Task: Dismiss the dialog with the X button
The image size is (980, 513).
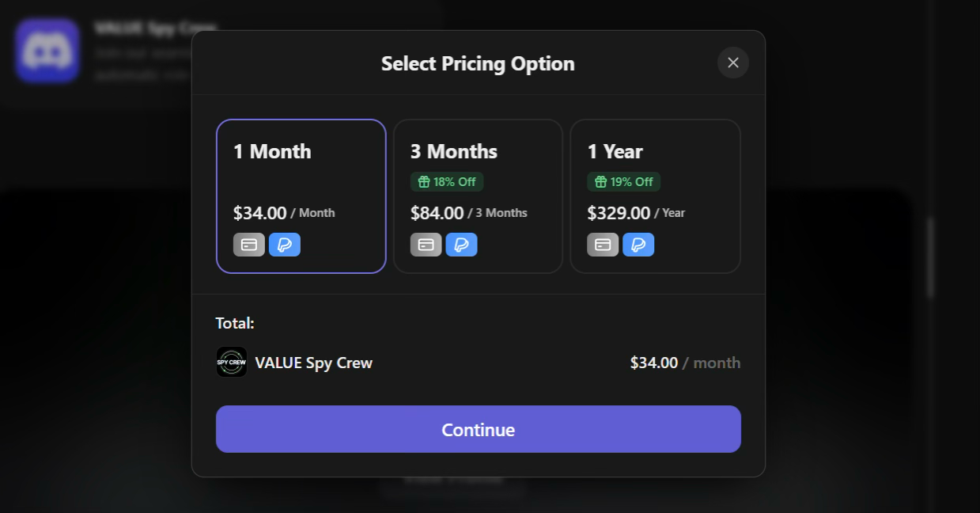Action: 732,63
